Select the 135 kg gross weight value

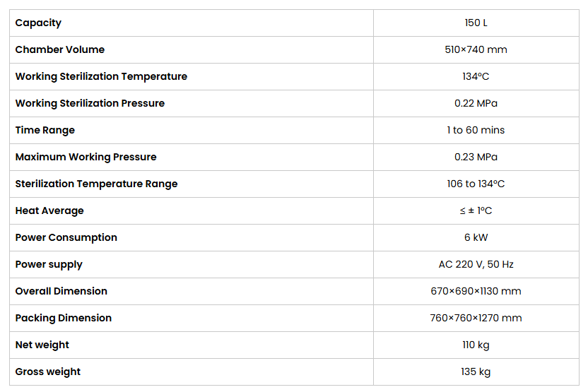click(476, 372)
